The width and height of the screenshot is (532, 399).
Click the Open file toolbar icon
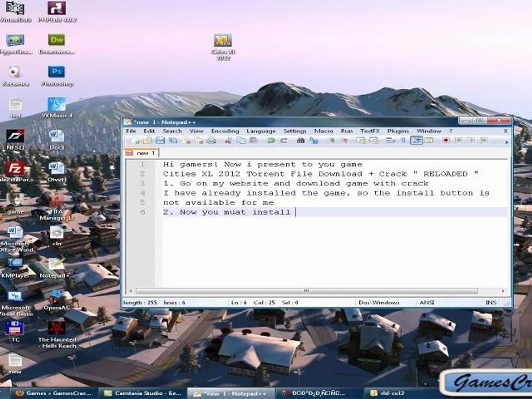tap(147, 140)
